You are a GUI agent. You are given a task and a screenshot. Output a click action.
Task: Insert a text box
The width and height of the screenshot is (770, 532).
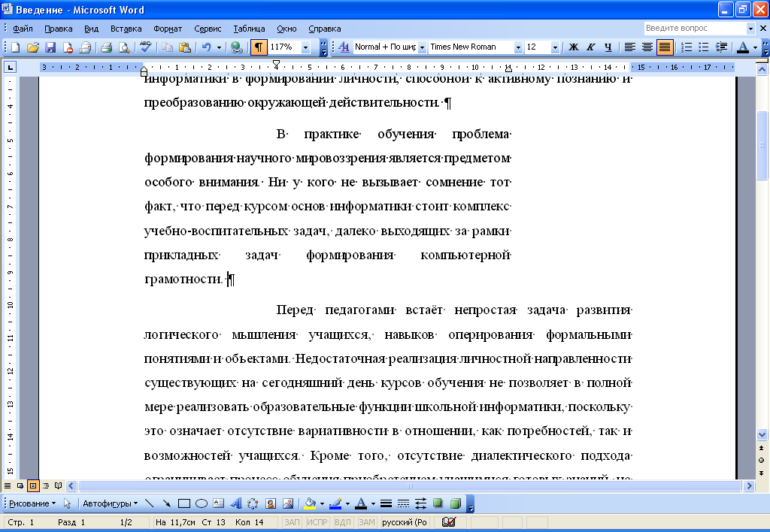(219, 503)
